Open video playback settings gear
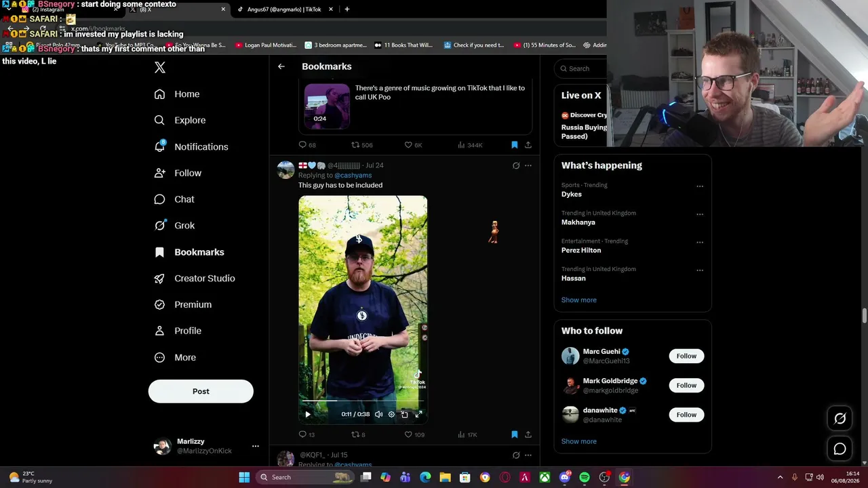This screenshot has height=488, width=868. [391, 414]
